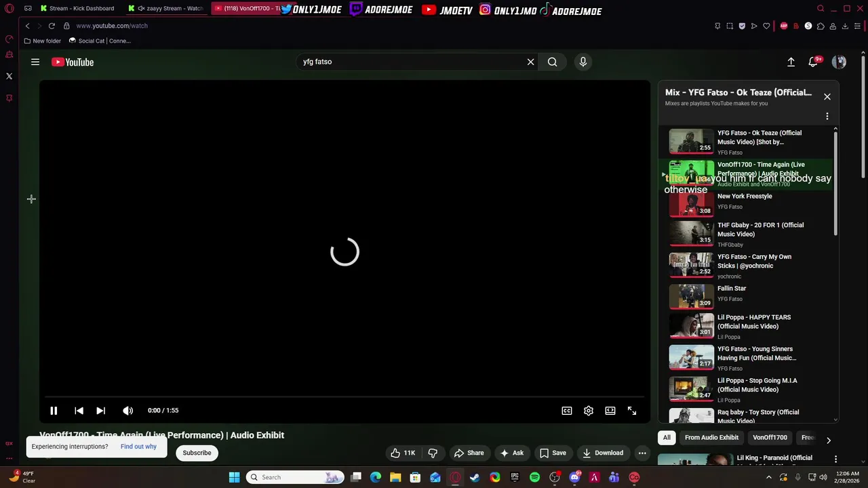Run the YouTube search magnifier button
The width and height of the screenshot is (868, 488).
(553, 62)
